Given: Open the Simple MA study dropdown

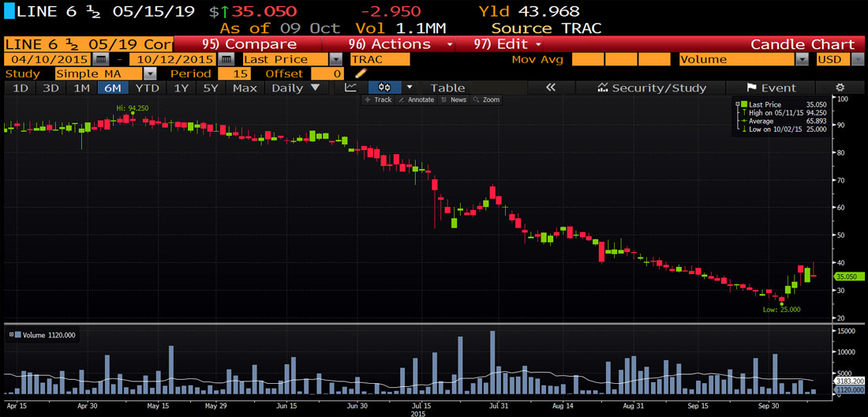Looking at the screenshot, I should [x=149, y=73].
